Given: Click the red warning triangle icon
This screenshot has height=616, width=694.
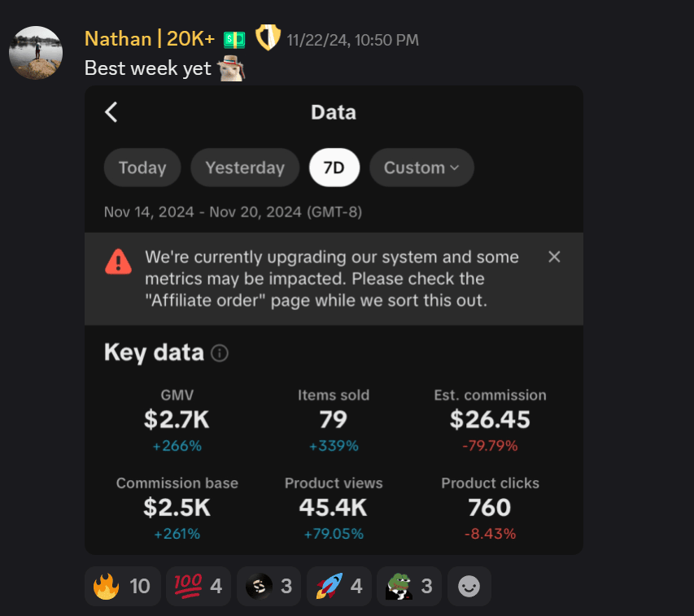Looking at the screenshot, I should [x=118, y=261].
